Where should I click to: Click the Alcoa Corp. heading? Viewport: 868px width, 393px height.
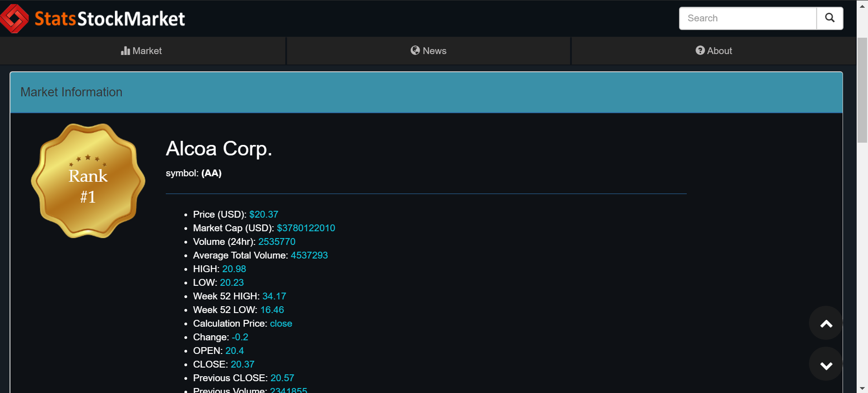click(x=219, y=149)
